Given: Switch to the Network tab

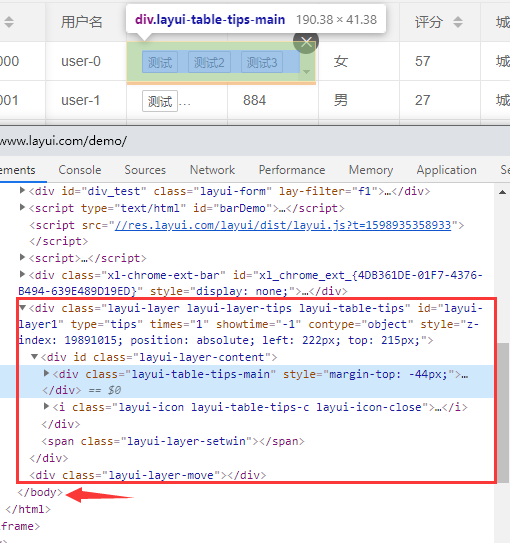Looking at the screenshot, I should (212, 170).
